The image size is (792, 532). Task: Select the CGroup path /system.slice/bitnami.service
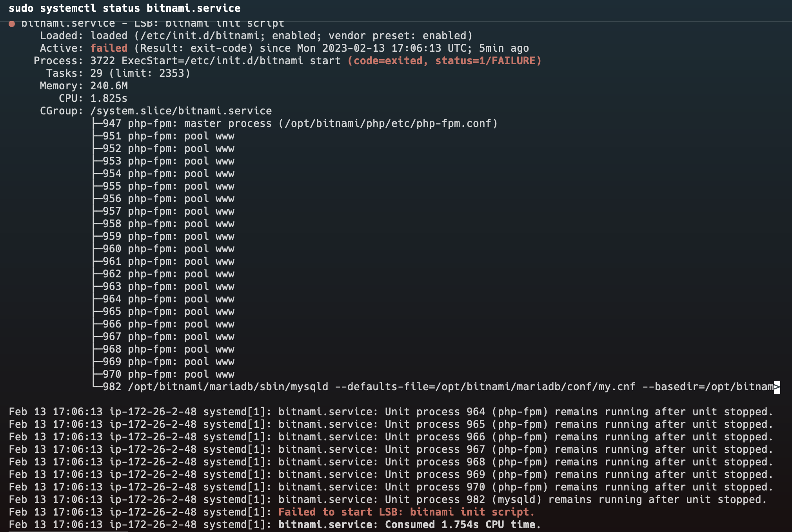tap(180, 110)
